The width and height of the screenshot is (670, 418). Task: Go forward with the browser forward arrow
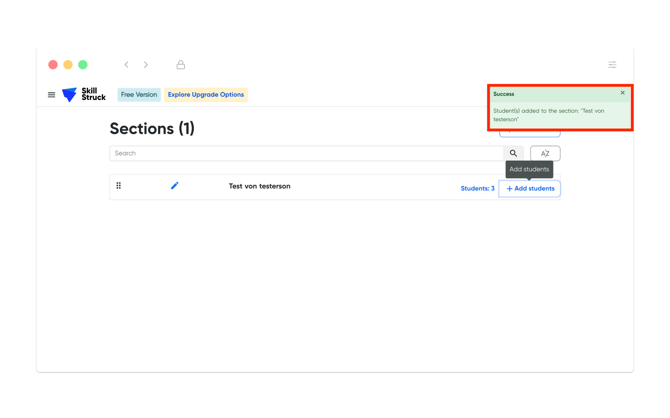(146, 65)
